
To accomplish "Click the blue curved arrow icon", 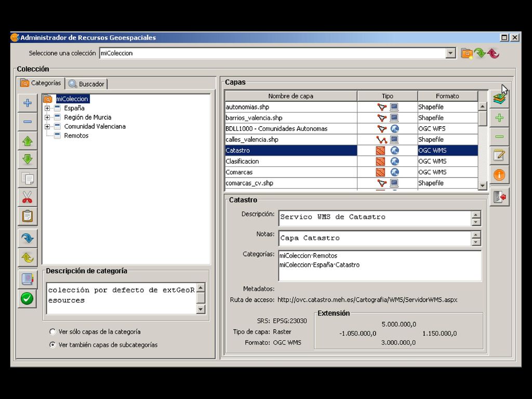I will pyautogui.click(x=28, y=238).
